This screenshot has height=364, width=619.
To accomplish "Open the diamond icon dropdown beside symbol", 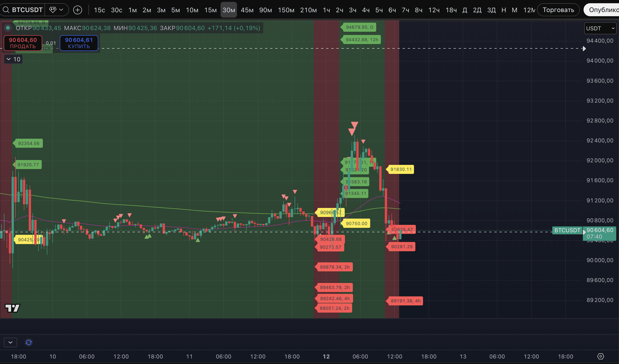I will point(57,10).
